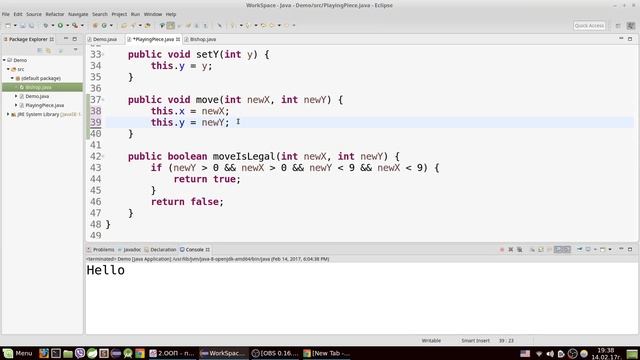Click the Save All toolbar icon

tap(31, 25)
